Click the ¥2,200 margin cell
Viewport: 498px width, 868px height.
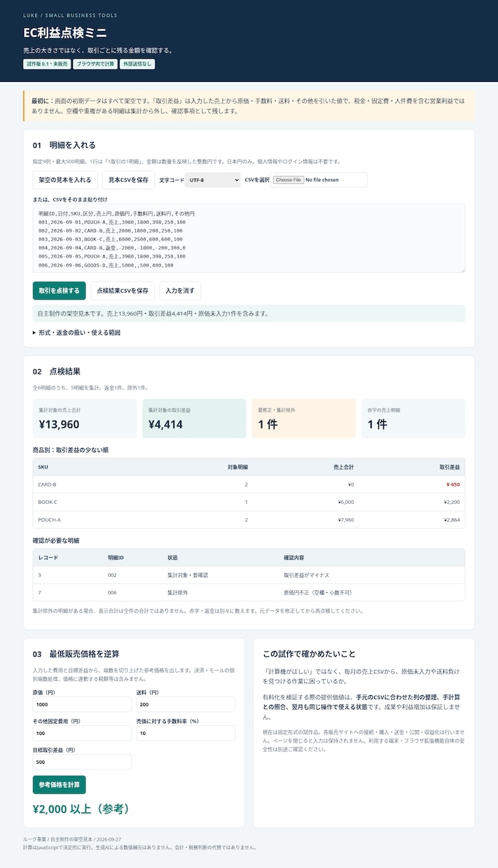[452, 502]
